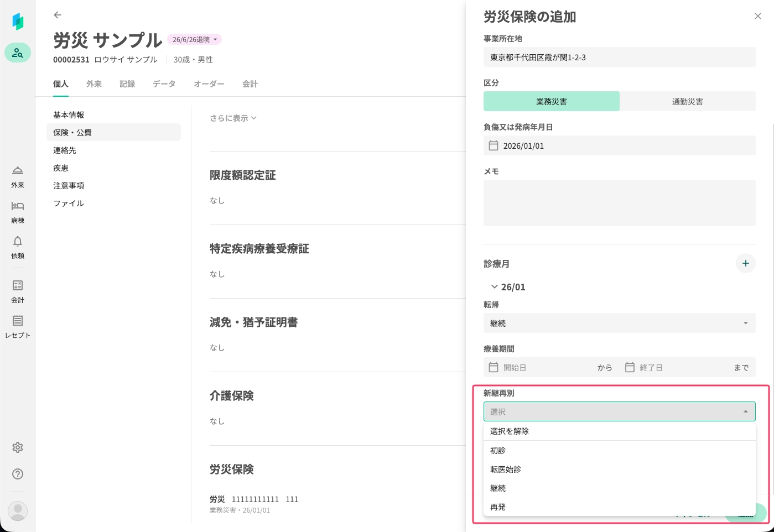Choose 再発 option
The width and height of the screenshot is (774, 532).
click(620, 507)
